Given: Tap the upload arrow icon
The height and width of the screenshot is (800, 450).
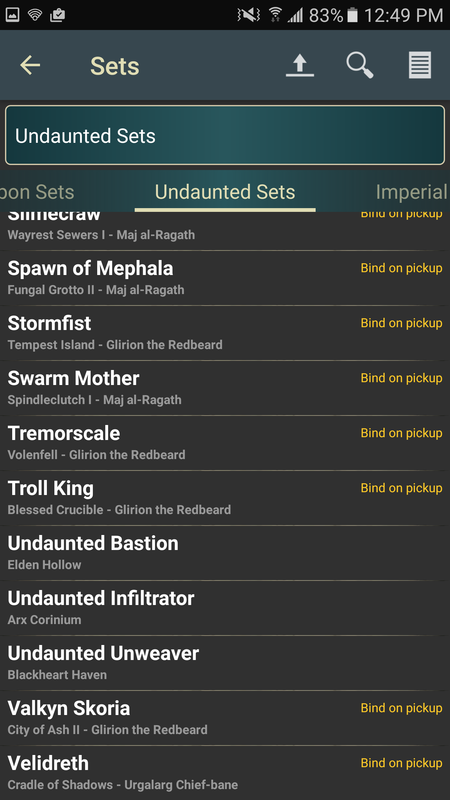Looking at the screenshot, I should [300, 65].
